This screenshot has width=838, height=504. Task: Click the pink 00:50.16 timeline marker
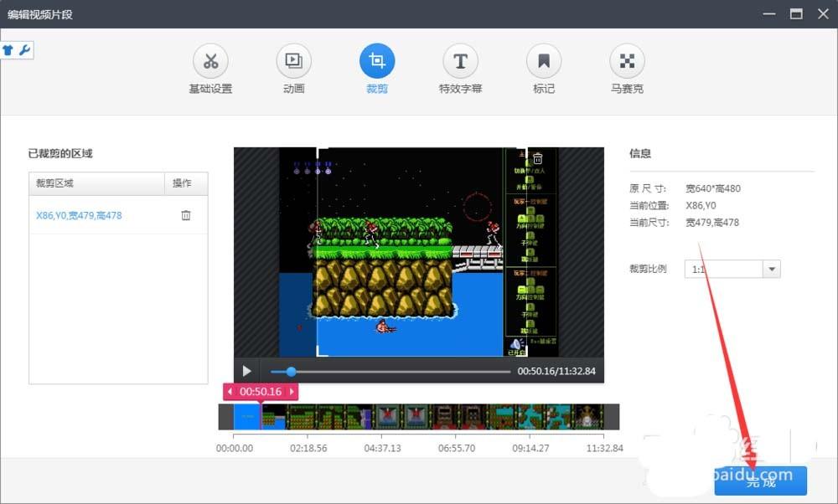(x=262, y=391)
